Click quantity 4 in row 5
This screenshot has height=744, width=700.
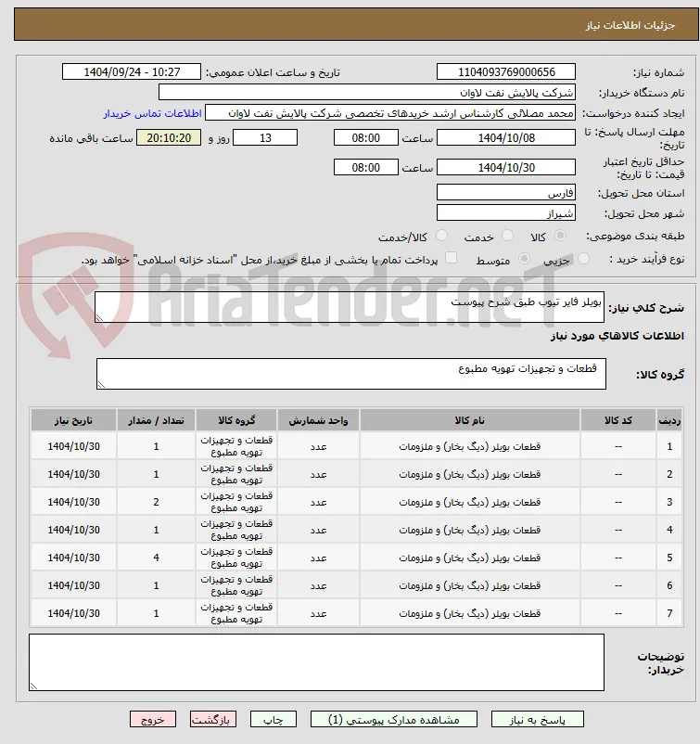[x=156, y=558]
